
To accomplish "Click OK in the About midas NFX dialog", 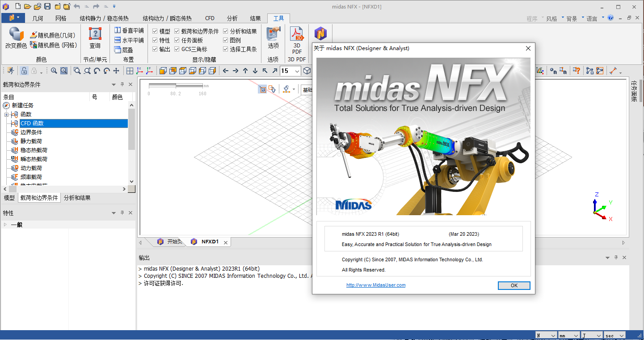I will click(514, 285).
